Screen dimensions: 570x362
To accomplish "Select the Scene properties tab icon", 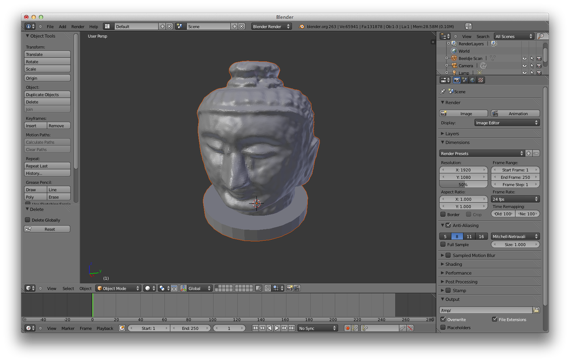I will [465, 80].
